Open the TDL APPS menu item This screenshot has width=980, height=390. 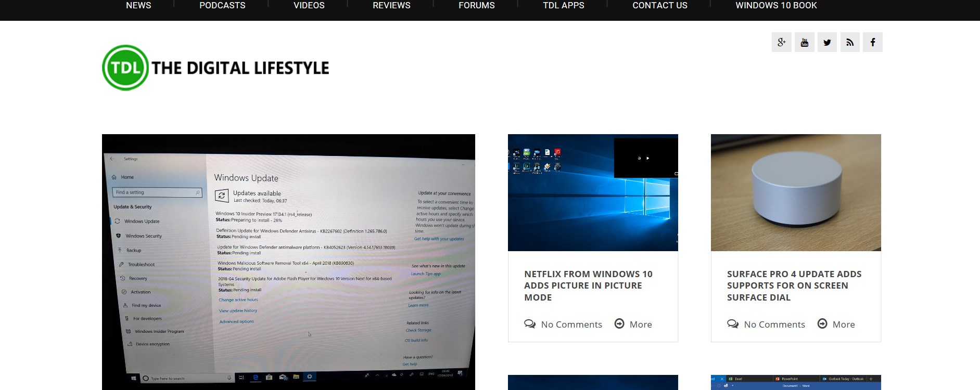tap(564, 6)
